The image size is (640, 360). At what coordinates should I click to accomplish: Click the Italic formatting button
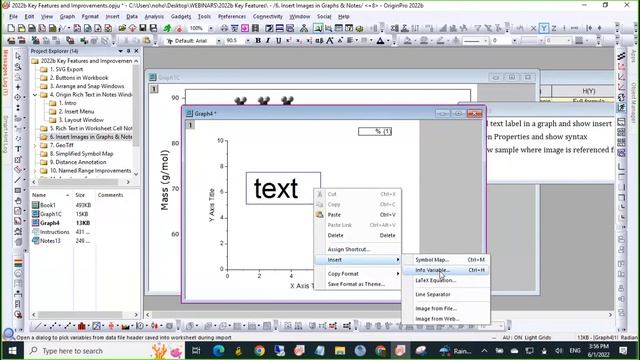pyautogui.click(x=268, y=40)
